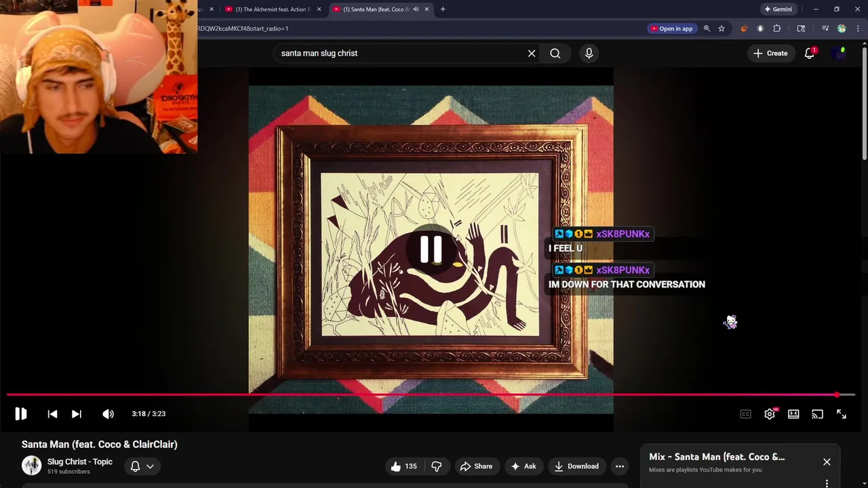Open browser media controls icon

[x=825, y=28]
